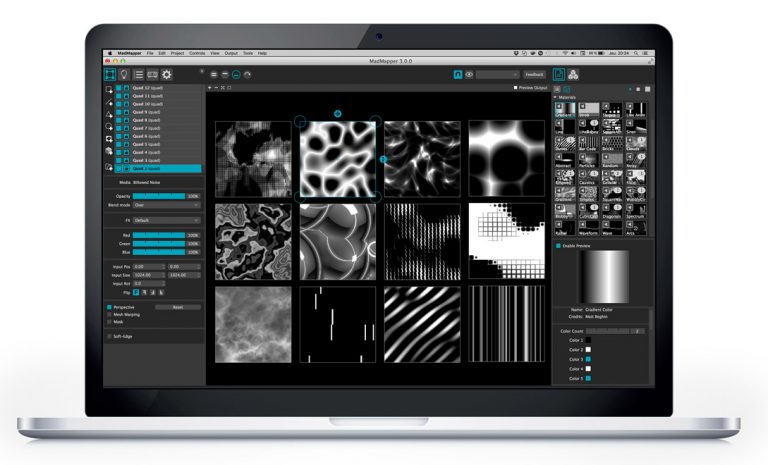
Task: Enable the Mesh Warping checkbox
Action: pyautogui.click(x=109, y=315)
